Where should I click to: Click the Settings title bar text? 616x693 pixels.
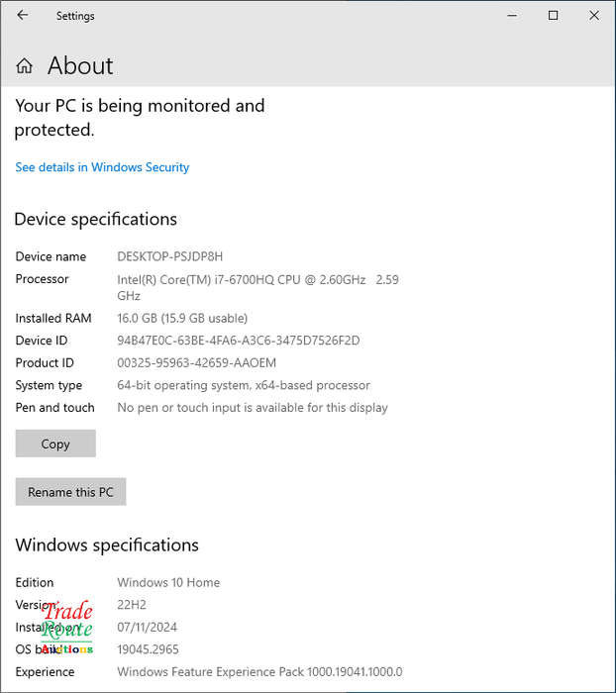tap(75, 16)
